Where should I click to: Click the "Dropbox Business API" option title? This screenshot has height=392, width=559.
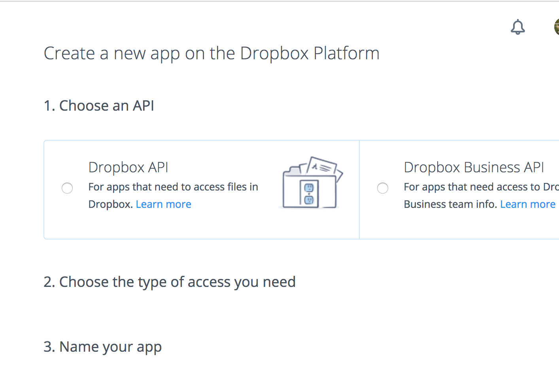(474, 168)
